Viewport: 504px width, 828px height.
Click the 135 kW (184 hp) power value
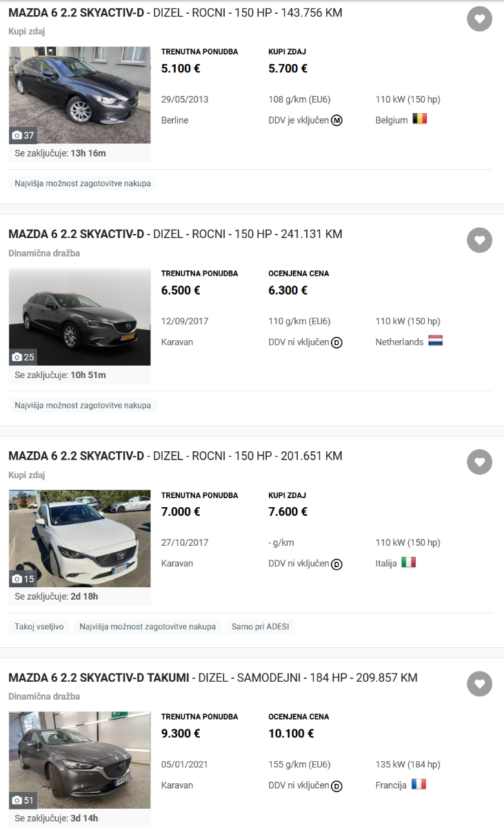pyautogui.click(x=408, y=765)
